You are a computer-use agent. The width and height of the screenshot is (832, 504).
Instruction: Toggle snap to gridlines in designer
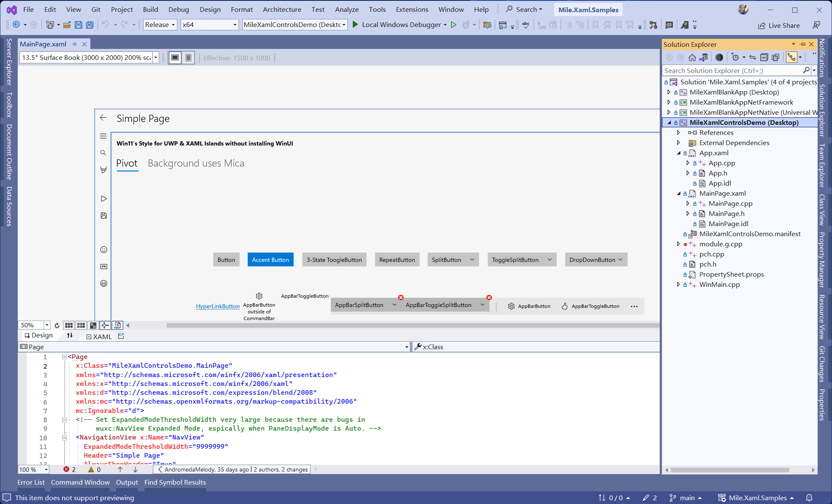point(81,325)
